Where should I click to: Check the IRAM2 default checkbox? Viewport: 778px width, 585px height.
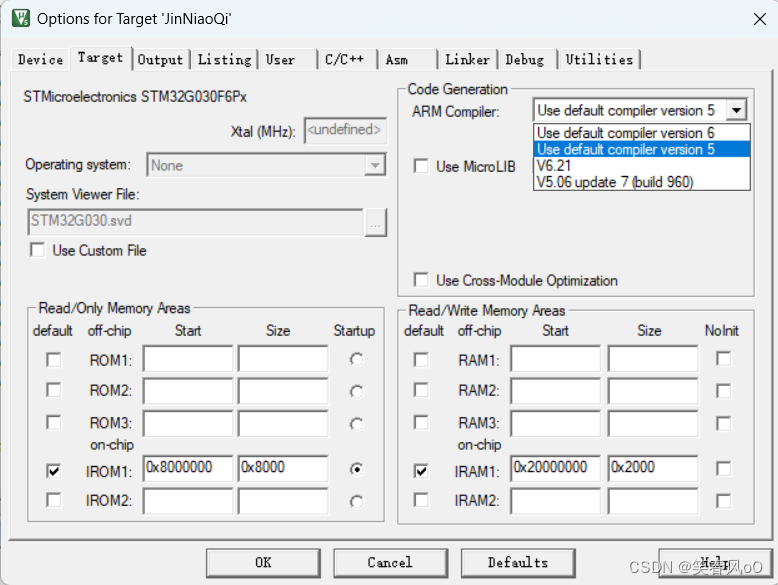click(x=421, y=500)
